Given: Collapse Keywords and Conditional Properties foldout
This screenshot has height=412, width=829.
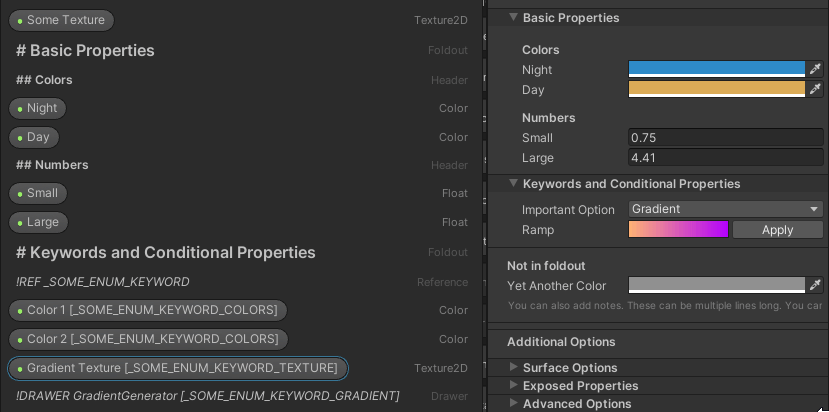Looking at the screenshot, I should point(513,183).
